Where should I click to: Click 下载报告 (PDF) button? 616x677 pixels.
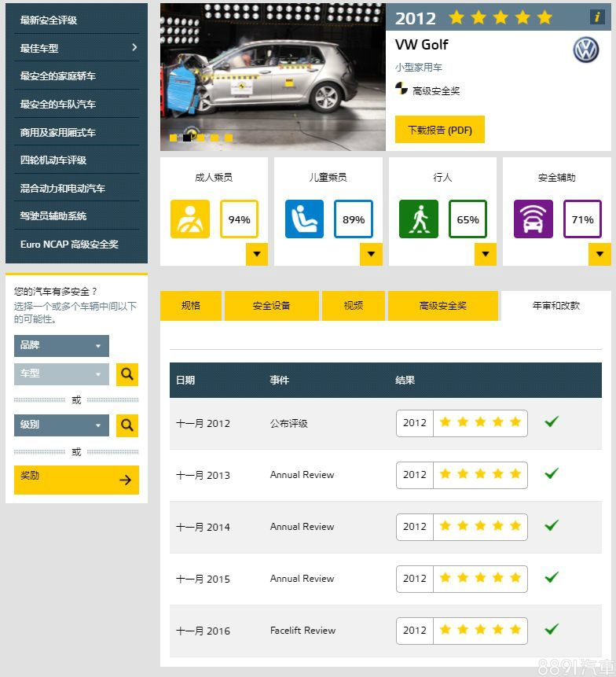coord(440,130)
